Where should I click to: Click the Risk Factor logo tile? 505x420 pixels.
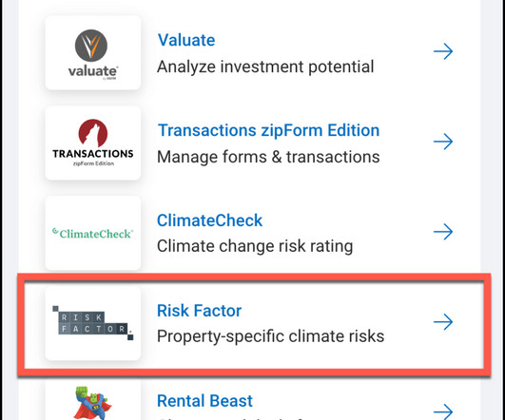pyautogui.click(x=93, y=323)
